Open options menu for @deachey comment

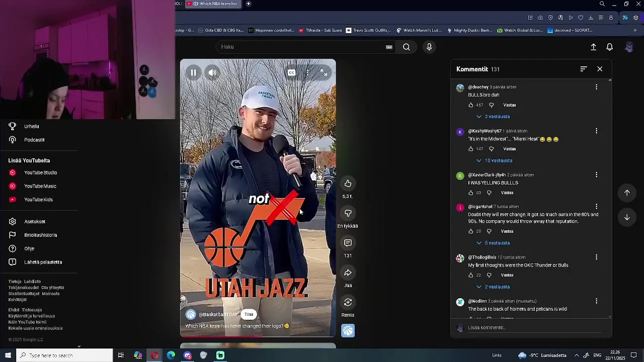pos(596,87)
